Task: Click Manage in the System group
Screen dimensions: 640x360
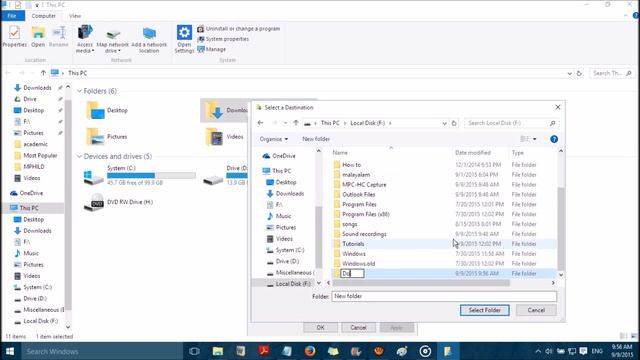Action: 211,49
